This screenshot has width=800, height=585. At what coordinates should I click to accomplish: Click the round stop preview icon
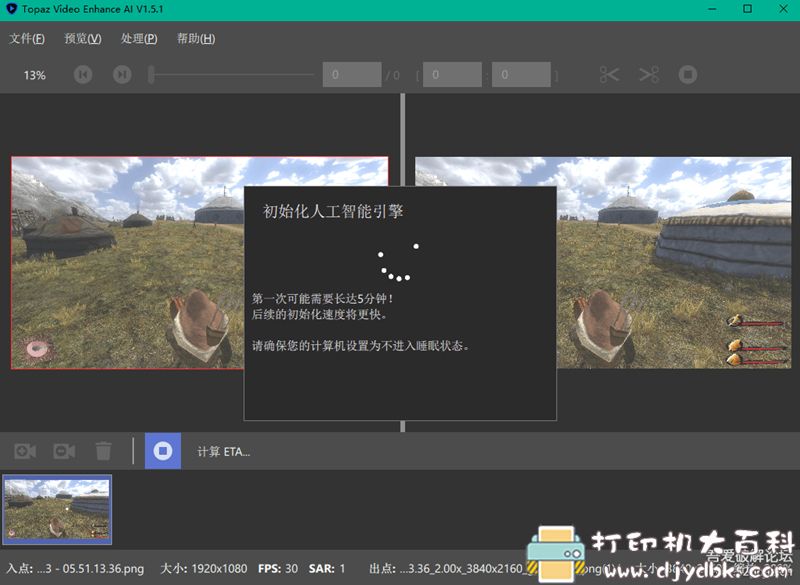tap(688, 74)
